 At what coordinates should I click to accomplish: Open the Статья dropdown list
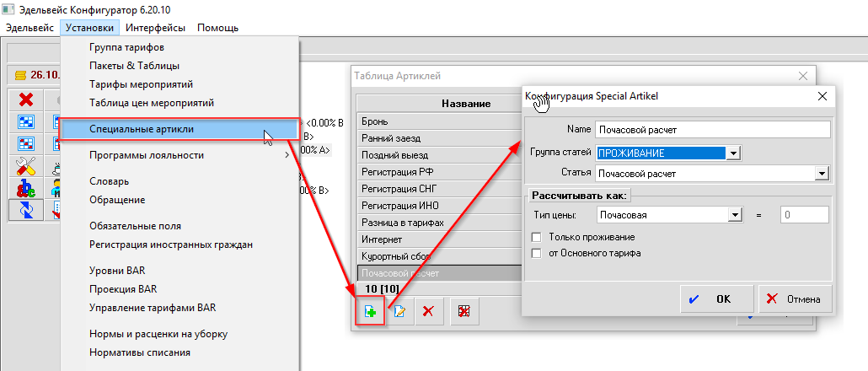click(x=820, y=174)
